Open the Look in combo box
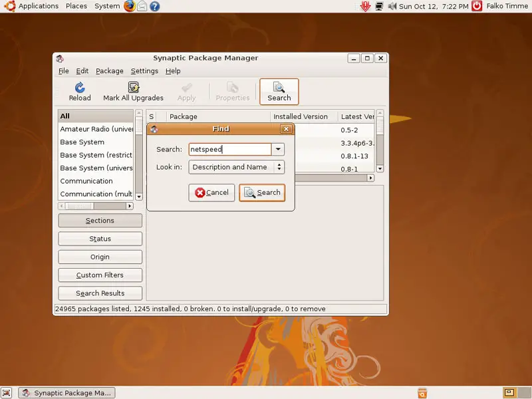Screen dimensions: 532x399 236,168
